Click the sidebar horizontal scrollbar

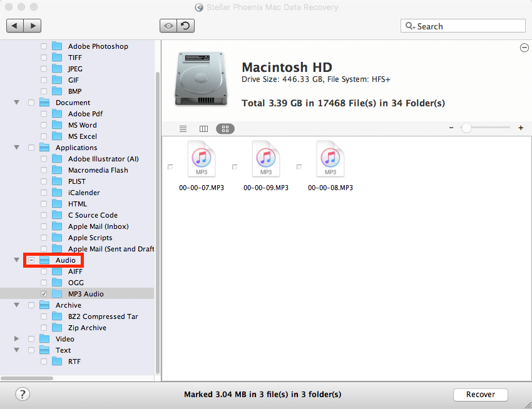click(x=27, y=378)
